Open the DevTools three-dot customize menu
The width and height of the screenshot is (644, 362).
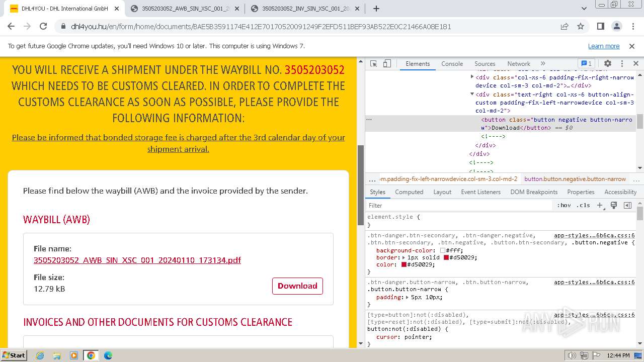(x=622, y=63)
